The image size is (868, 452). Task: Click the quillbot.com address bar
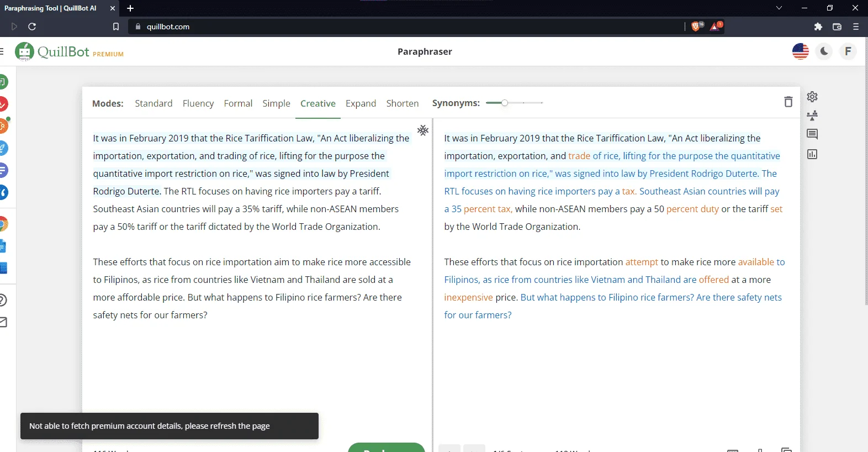(x=406, y=27)
